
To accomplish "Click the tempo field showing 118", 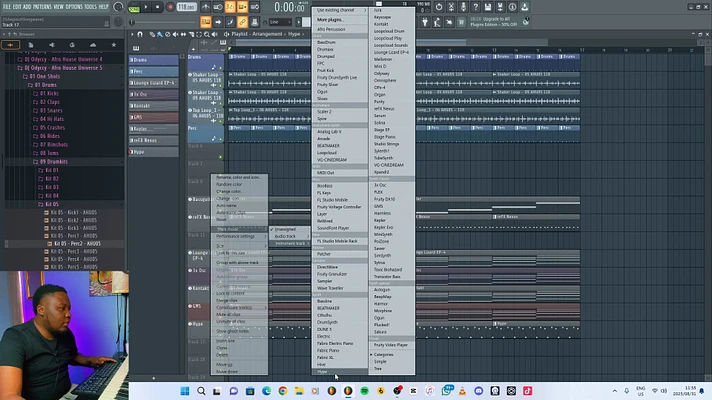I will (186, 7).
